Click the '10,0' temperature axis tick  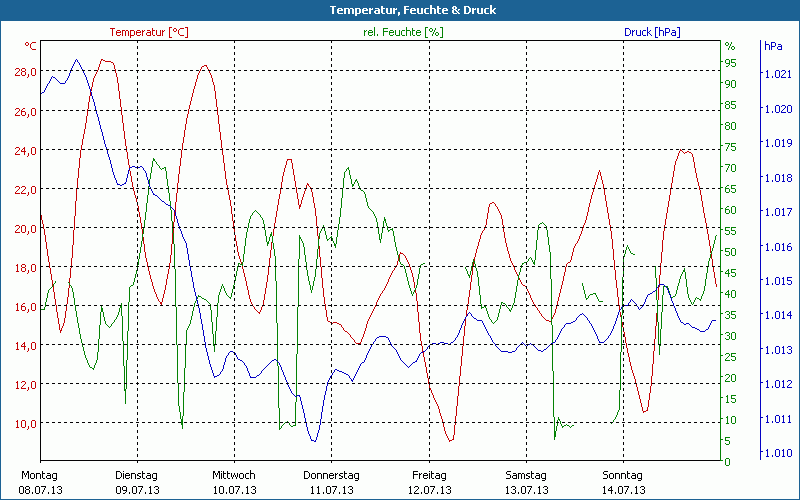tap(25, 423)
